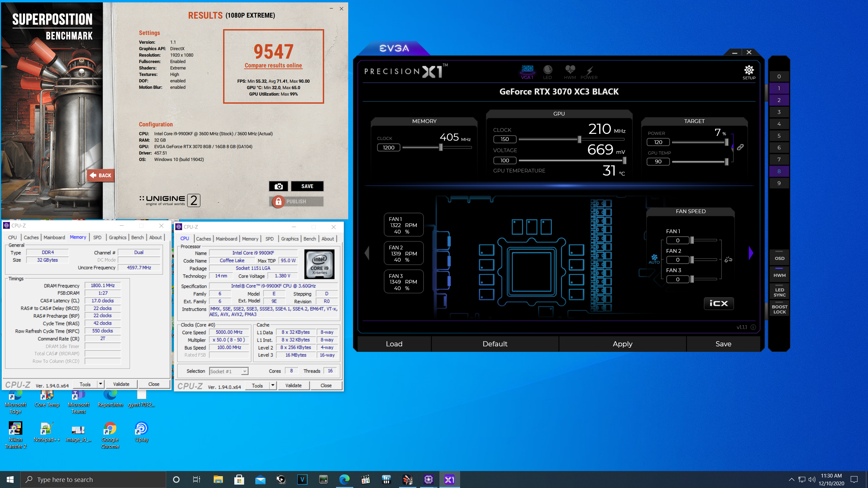The width and height of the screenshot is (868, 488).
Task: Select profile slot 2
Action: pyautogui.click(x=779, y=100)
